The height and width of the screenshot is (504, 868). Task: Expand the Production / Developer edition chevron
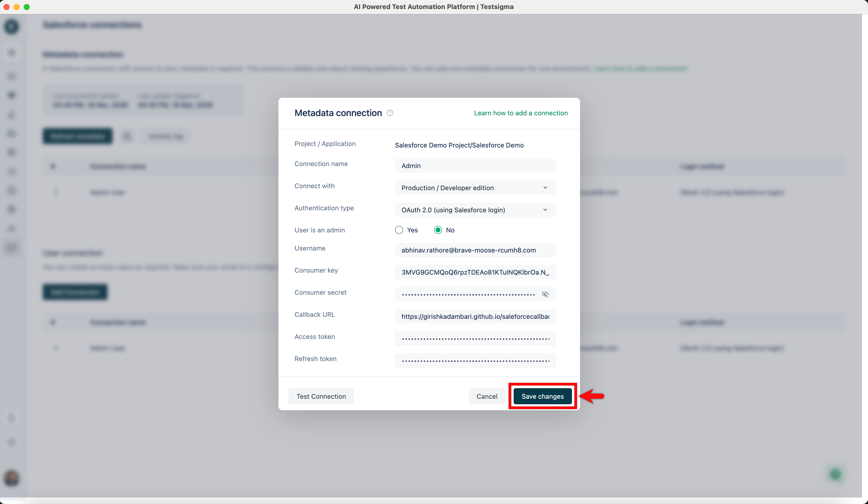pos(545,188)
